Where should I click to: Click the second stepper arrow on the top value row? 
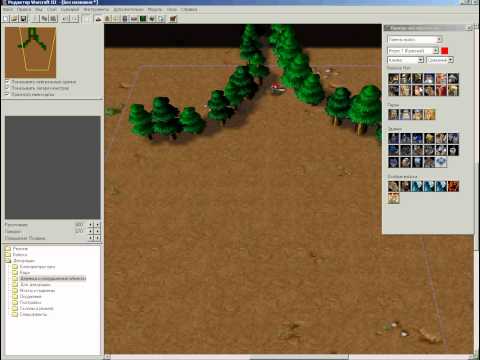(x=97, y=225)
